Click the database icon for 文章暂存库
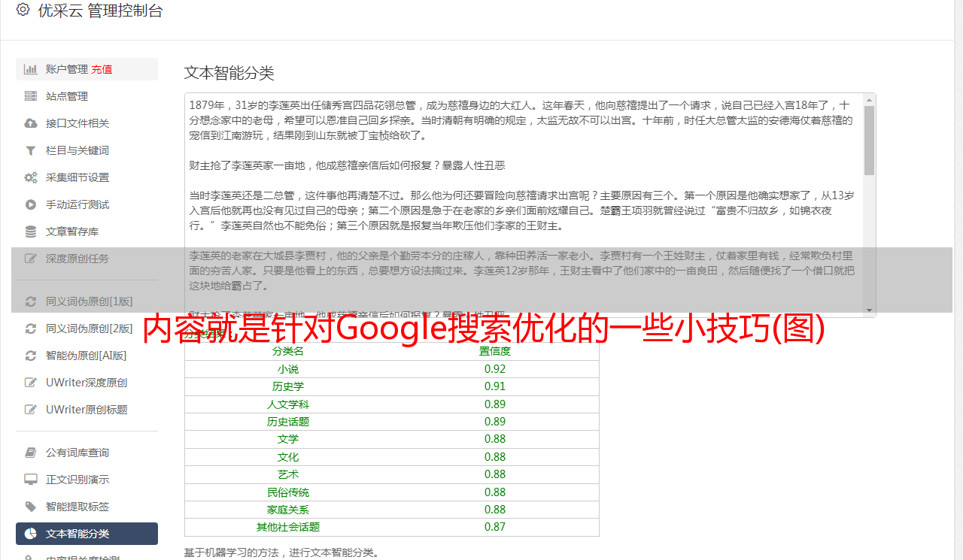This screenshot has width=963, height=560. pos(31,232)
